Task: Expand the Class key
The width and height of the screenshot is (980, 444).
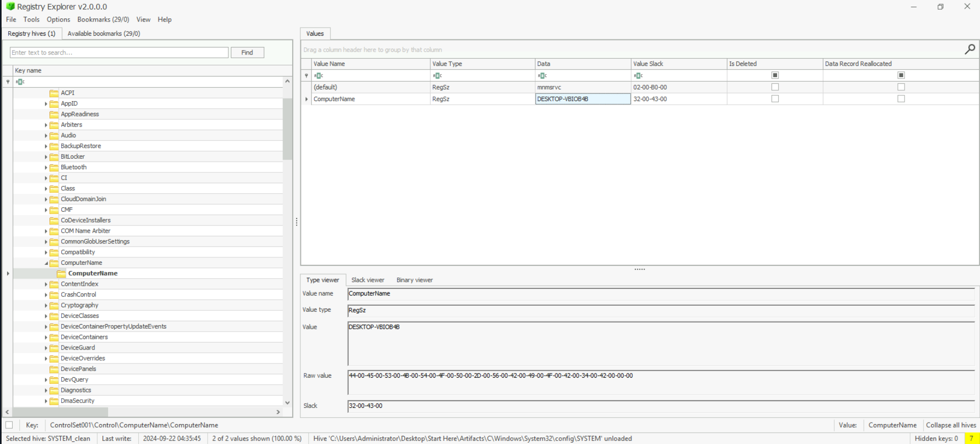Action: point(46,189)
